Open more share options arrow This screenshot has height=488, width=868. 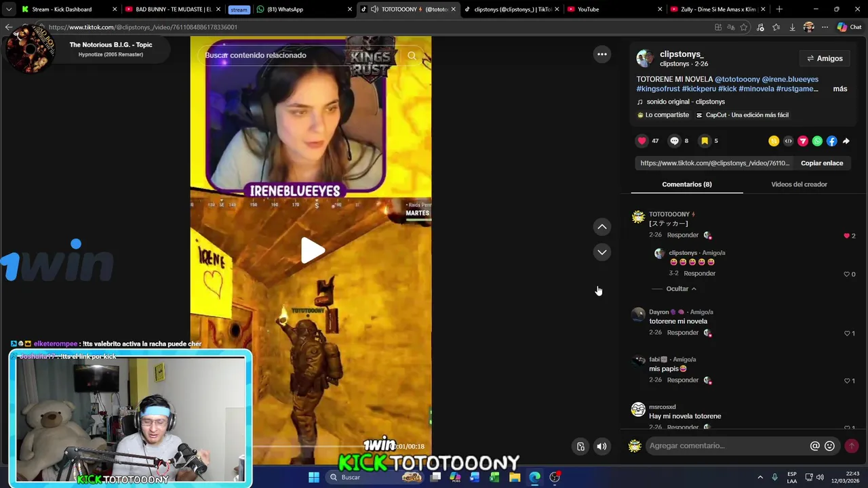[846, 141]
